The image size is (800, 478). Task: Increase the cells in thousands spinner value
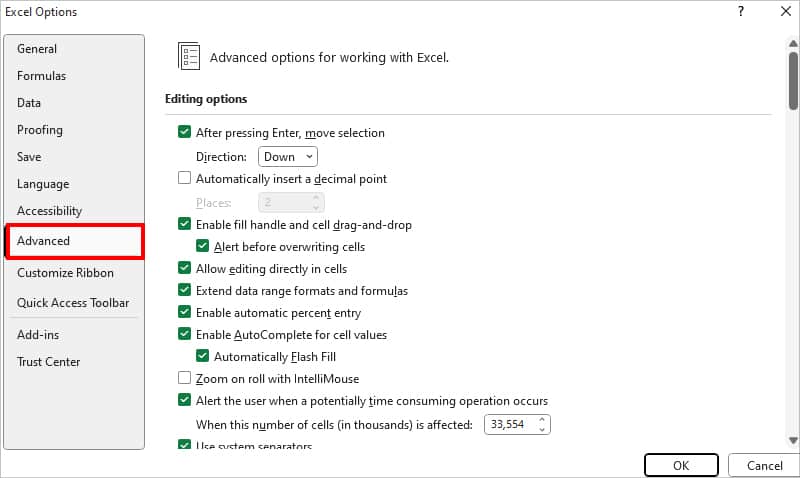[x=542, y=420]
